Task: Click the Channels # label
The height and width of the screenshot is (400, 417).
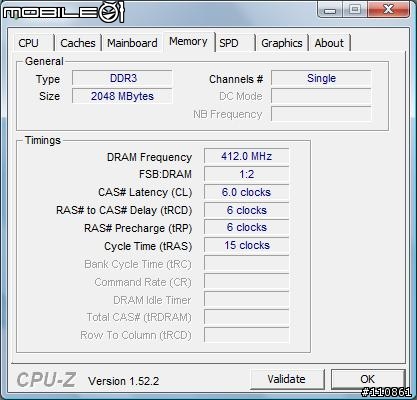Action: [x=236, y=79]
